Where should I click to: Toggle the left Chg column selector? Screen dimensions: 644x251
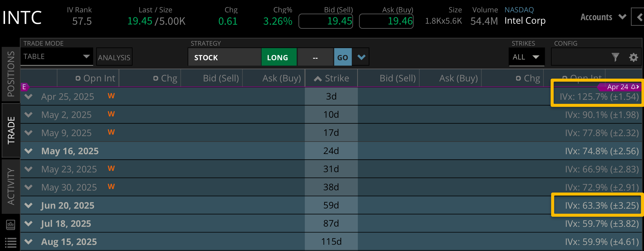156,78
